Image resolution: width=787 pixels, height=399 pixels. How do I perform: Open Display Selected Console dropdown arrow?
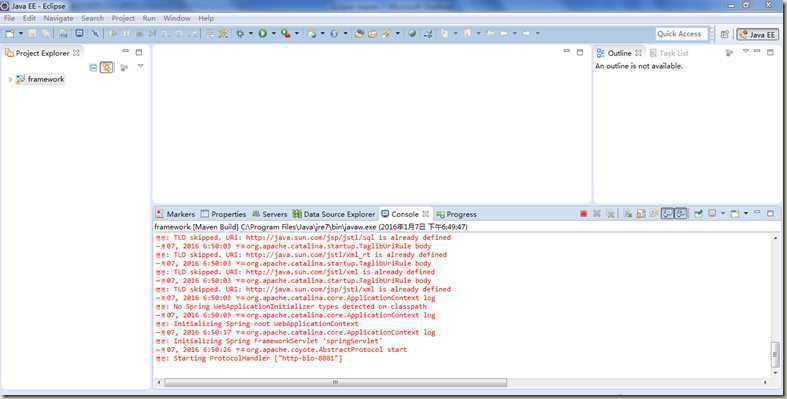(x=723, y=213)
